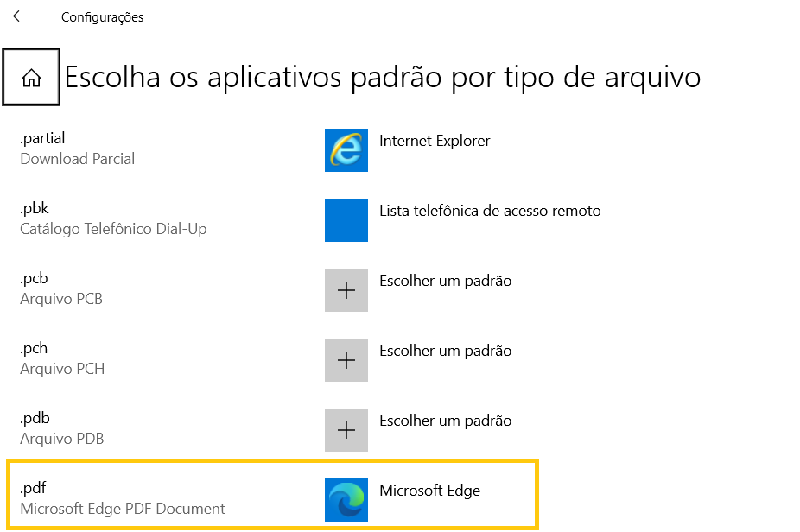This screenshot has width=800, height=532.
Task: Select the Internet Explorer default app label
Action: [x=435, y=141]
